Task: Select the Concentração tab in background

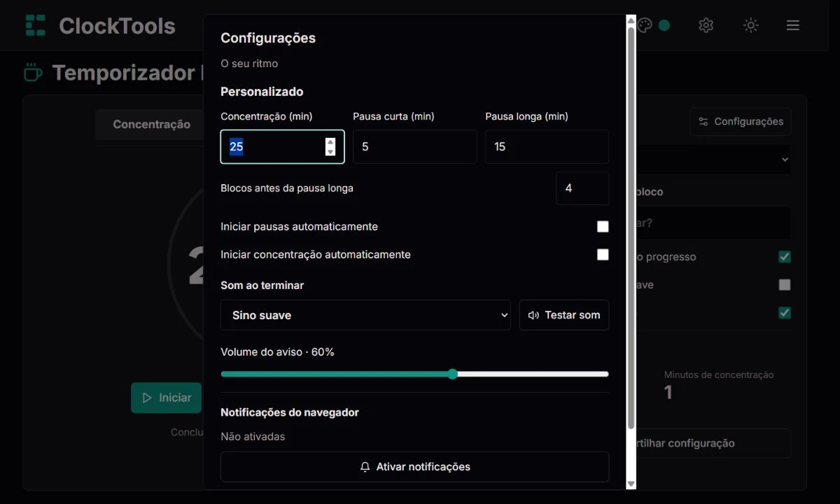Action: tap(152, 125)
